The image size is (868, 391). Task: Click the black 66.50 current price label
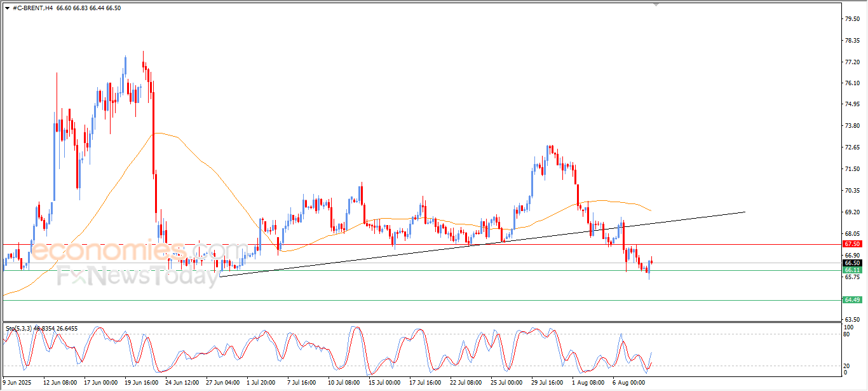click(x=852, y=263)
